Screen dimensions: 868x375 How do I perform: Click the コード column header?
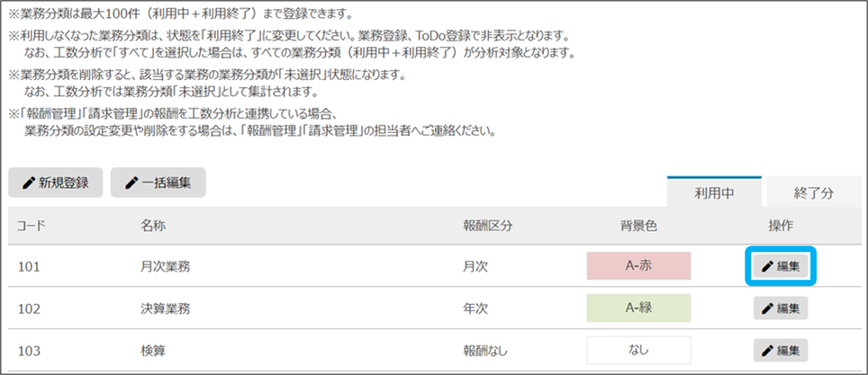click(x=31, y=226)
